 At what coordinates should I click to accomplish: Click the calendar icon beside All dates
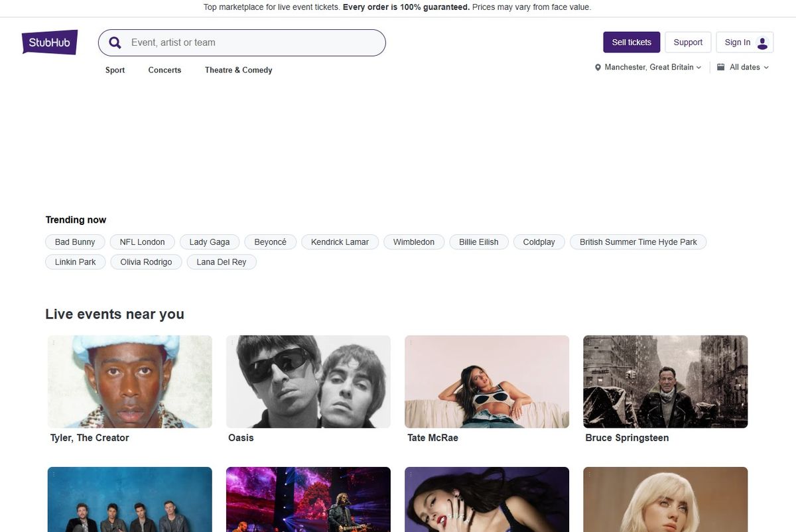pyautogui.click(x=721, y=67)
